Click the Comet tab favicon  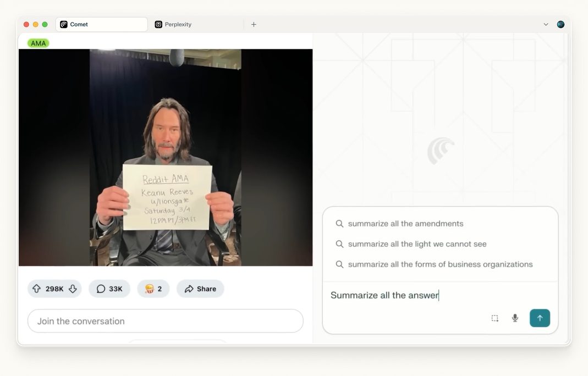coord(64,24)
